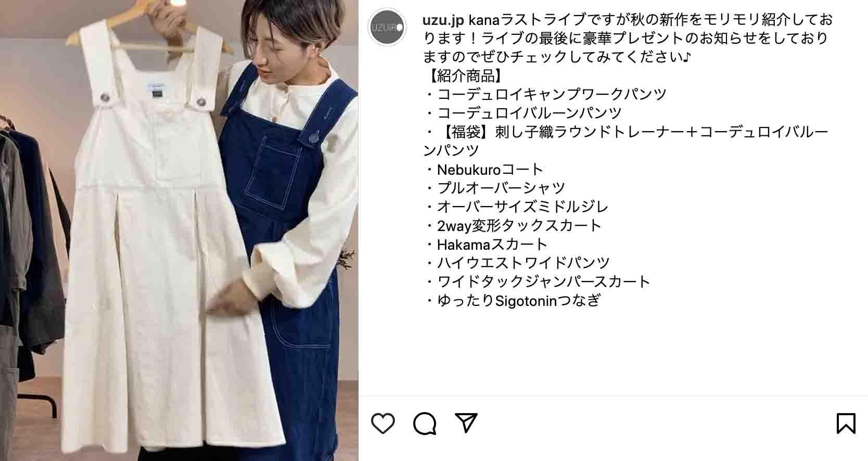Save the post with the bookmark icon
This screenshot has width=868, height=461.
tap(846, 424)
